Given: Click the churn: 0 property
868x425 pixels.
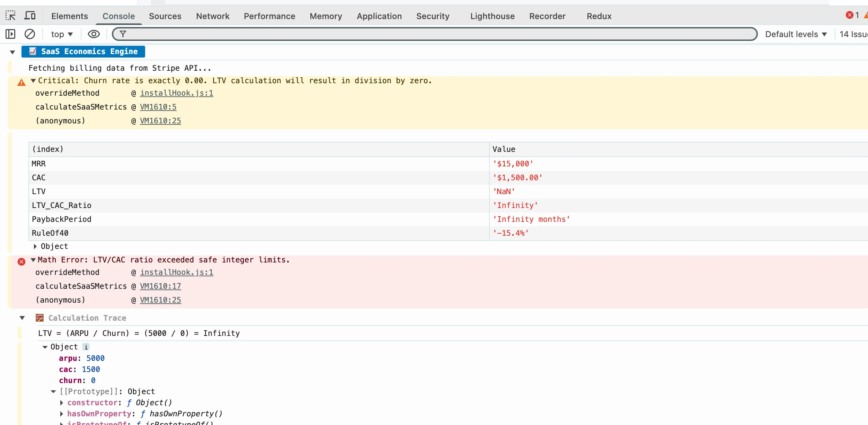Looking at the screenshot, I should [x=77, y=381].
